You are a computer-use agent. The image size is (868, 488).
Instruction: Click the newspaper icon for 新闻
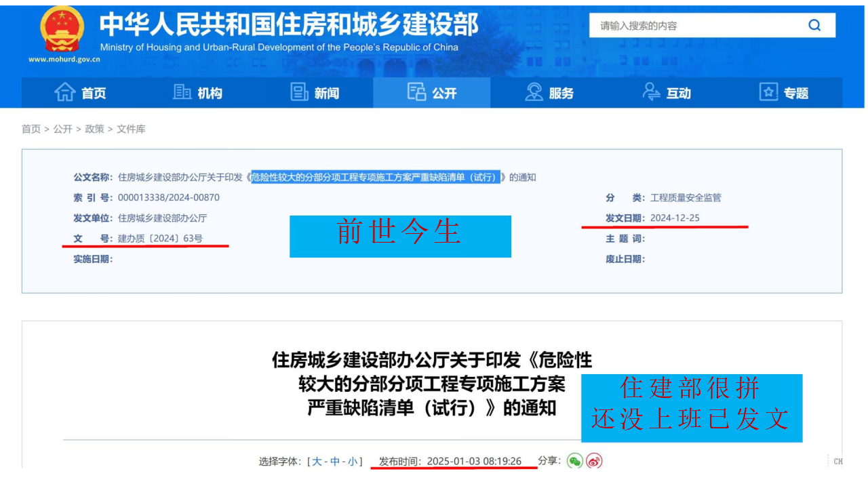click(x=300, y=92)
